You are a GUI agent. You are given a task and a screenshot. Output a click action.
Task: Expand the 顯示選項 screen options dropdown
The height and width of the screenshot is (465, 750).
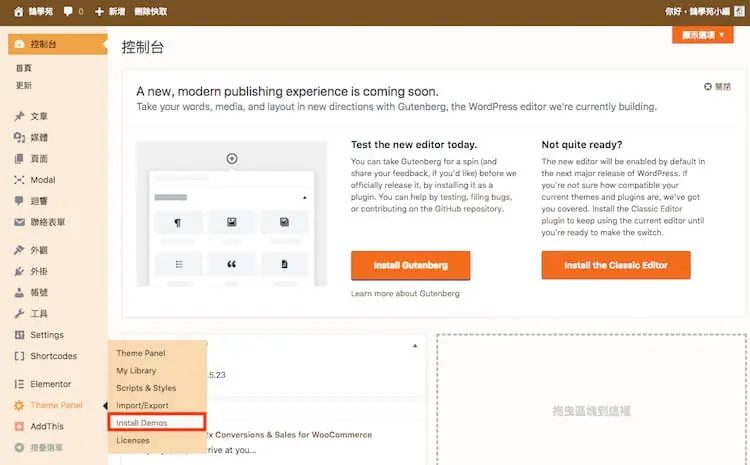point(702,35)
